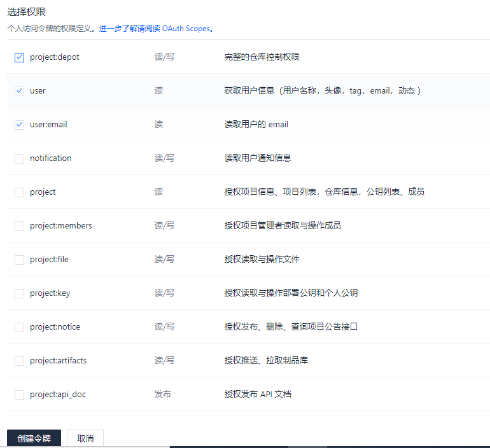The width and height of the screenshot is (490, 448).
Task: Check the project:api_doc scope checkbox
Action: pos(19,395)
